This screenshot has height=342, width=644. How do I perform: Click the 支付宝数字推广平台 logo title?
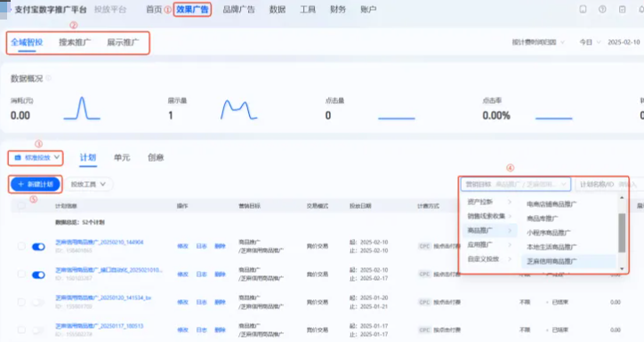[x=51, y=10]
